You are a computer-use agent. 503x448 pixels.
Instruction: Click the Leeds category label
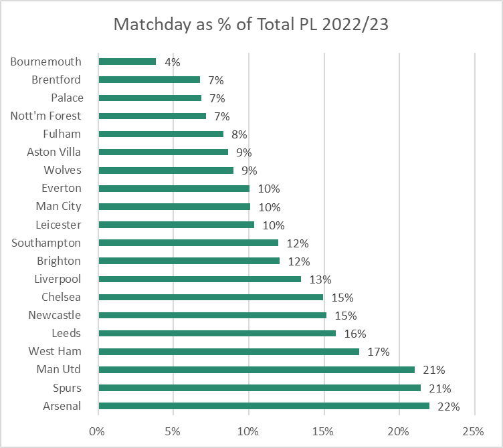pyautogui.click(x=66, y=333)
